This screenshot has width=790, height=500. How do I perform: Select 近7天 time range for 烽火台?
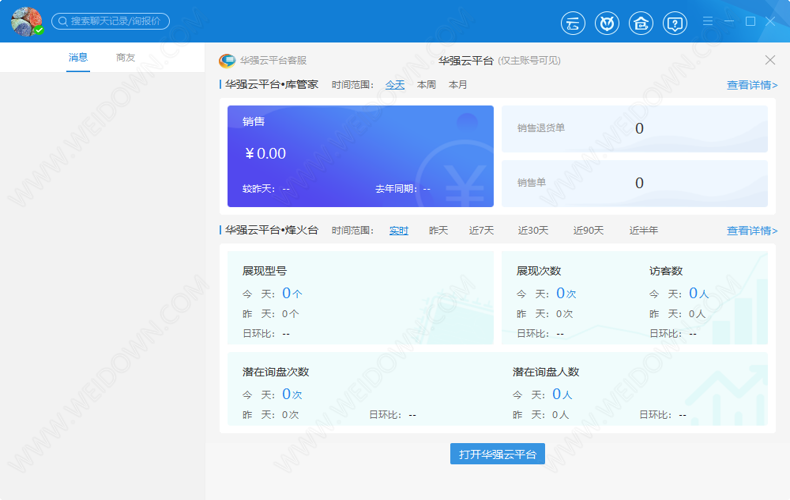pyautogui.click(x=481, y=231)
